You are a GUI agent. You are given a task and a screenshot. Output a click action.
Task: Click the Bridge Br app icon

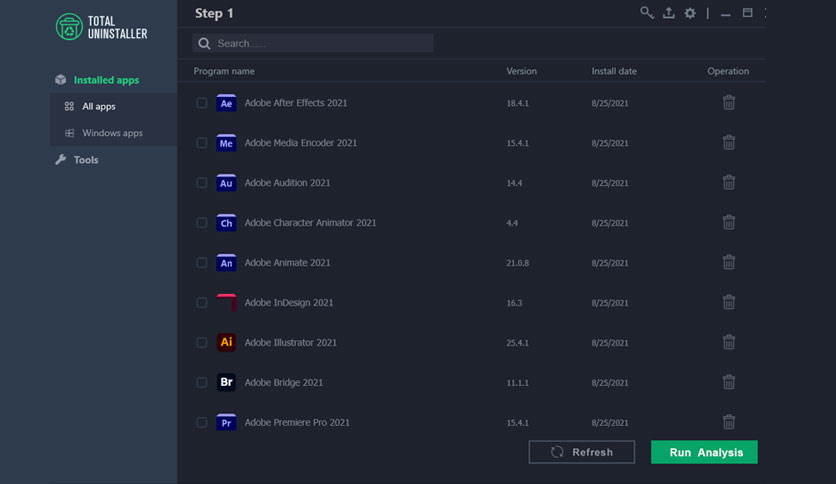click(x=226, y=382)
